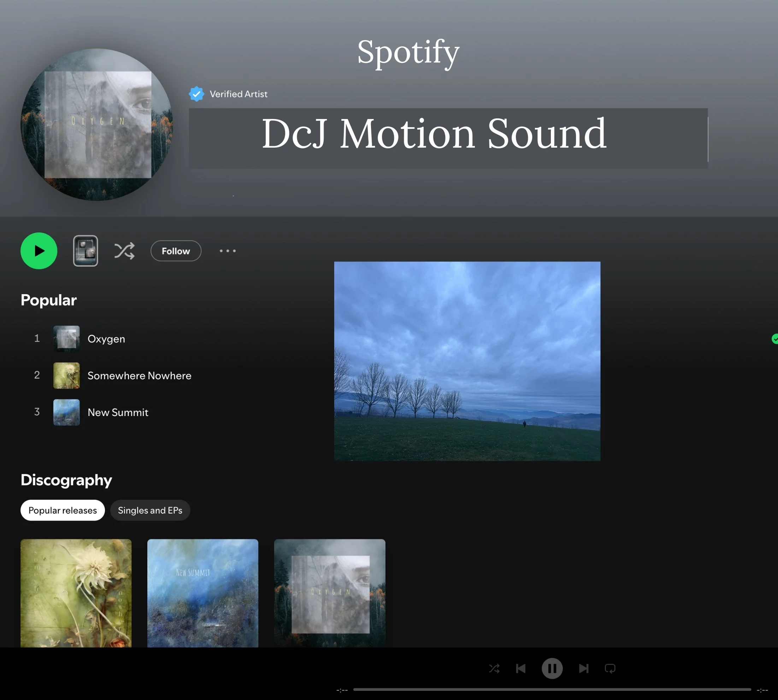
Task: Select the Popular releases filter
Action: click(62, 510)
